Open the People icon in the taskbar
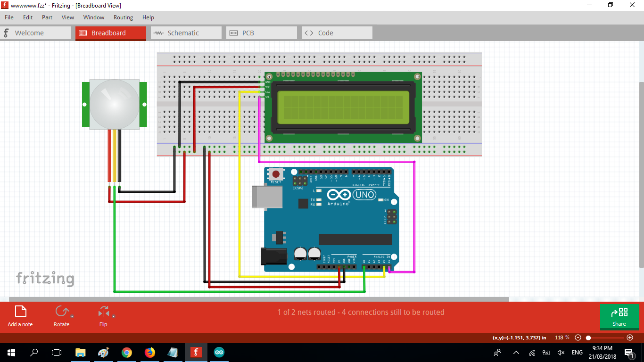The height and width of the screenshot is (362, 644). pyautogui.click(x=497, y=352)
